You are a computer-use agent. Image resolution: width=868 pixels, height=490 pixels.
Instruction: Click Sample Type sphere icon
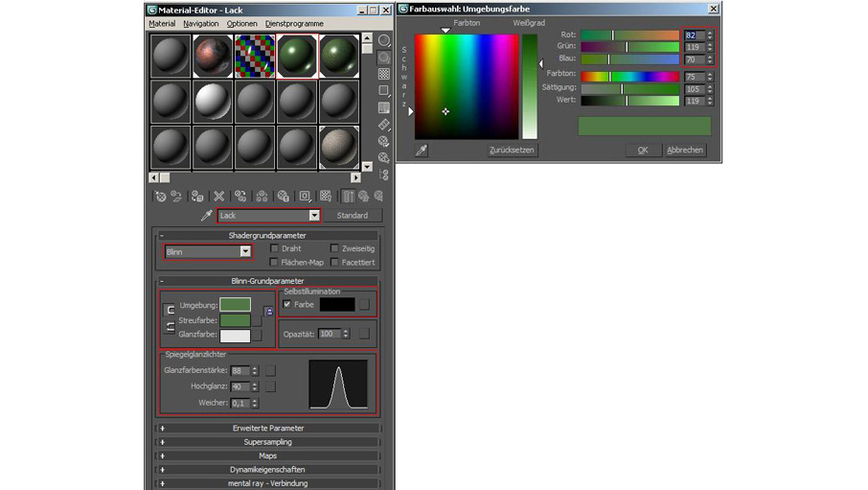383,40
